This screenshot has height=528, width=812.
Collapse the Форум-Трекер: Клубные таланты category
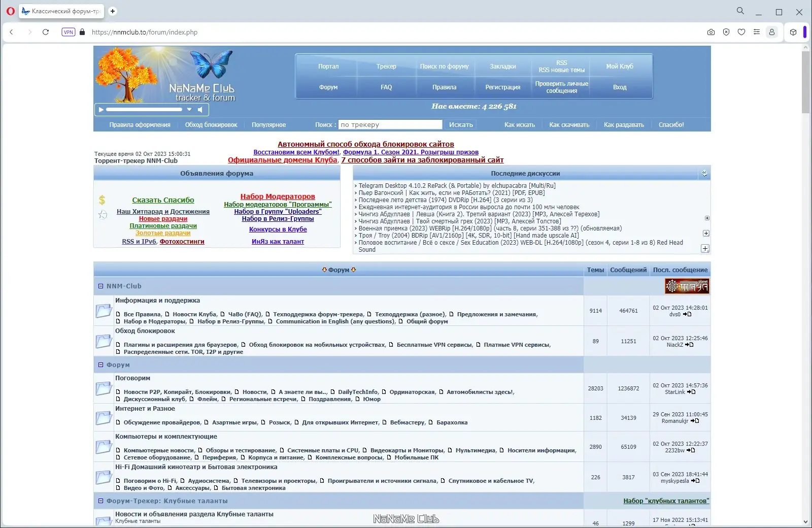[x=100, y=501]
